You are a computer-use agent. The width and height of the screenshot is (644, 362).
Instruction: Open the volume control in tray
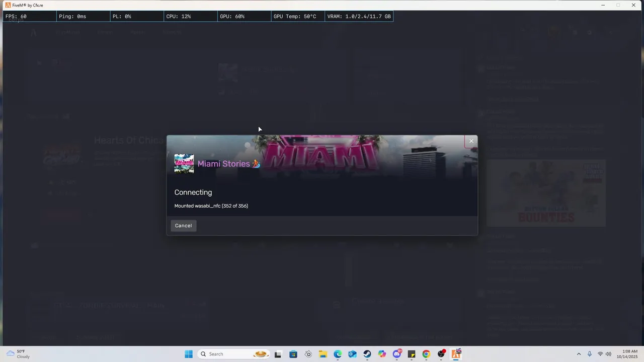[x=608, y=354]
